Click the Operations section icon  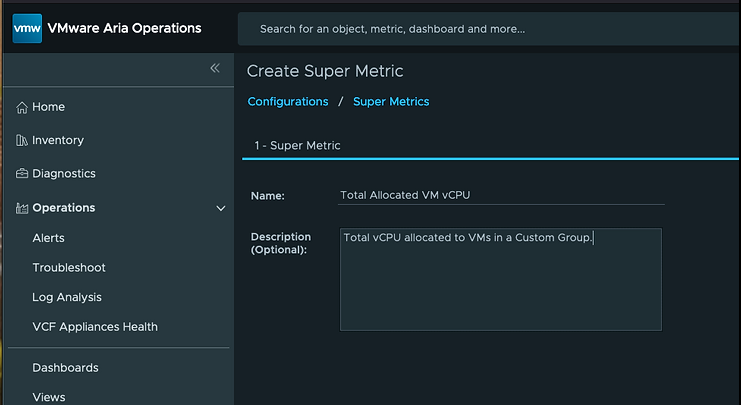(22, 208)
